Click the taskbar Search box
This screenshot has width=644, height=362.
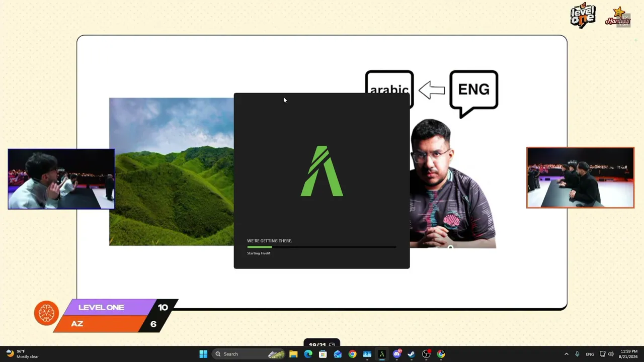point(250,354)
